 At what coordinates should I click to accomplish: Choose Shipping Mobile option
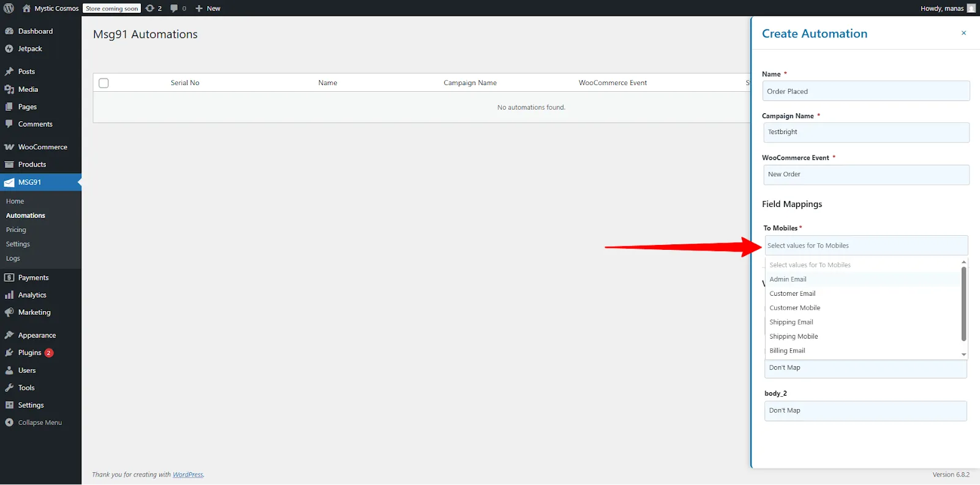[863, 337]
